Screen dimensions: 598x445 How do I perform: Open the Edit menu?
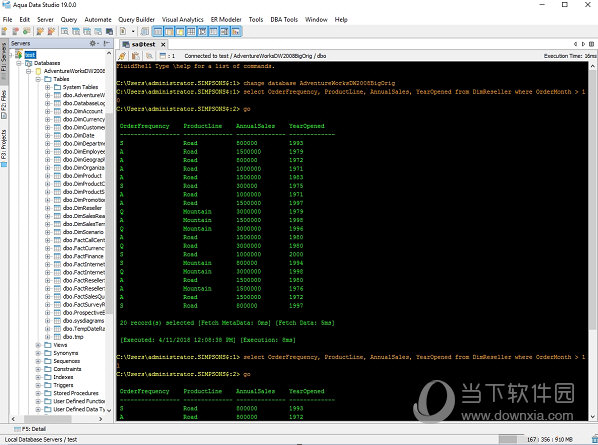point(24,19)
